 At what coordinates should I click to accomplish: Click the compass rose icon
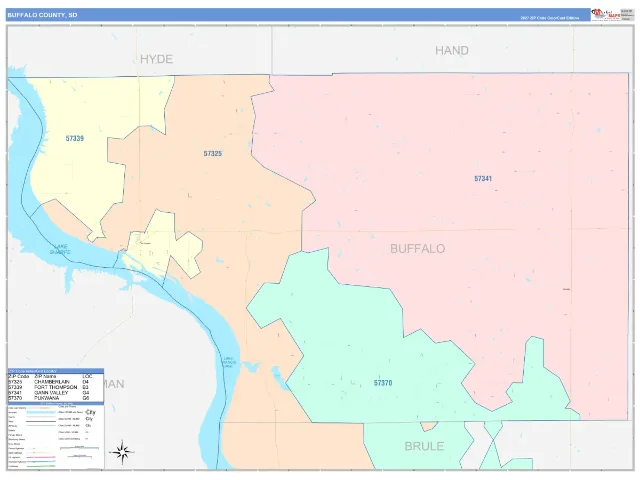tap(122, 452)
